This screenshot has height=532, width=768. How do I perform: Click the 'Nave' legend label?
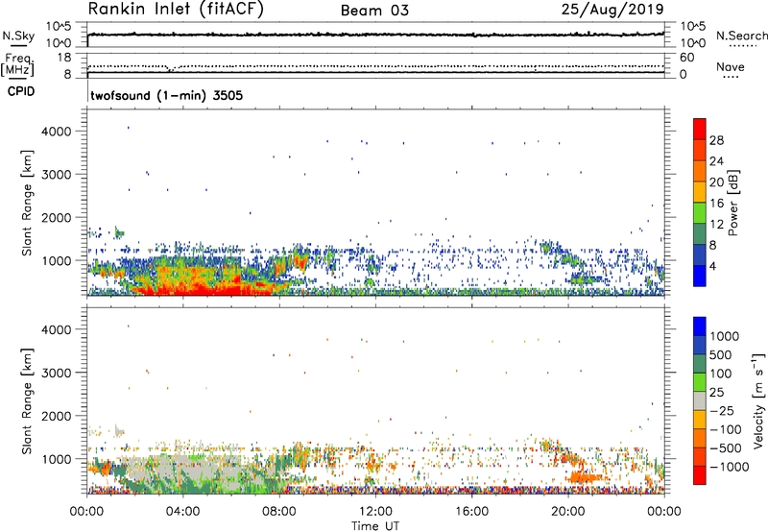731,67
